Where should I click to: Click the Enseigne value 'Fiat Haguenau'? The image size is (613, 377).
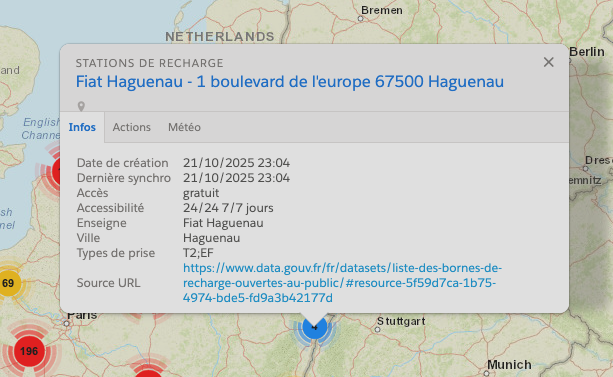coord(223,223)
